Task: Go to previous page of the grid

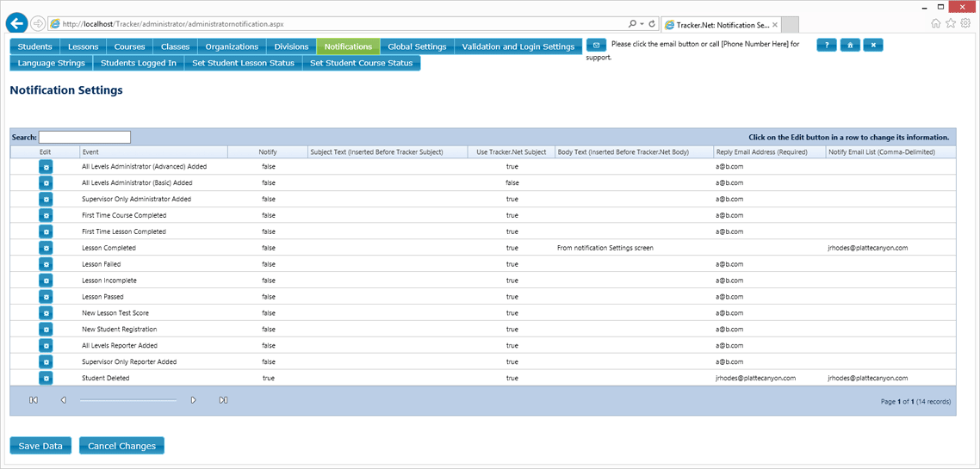Action: [63, 400]
